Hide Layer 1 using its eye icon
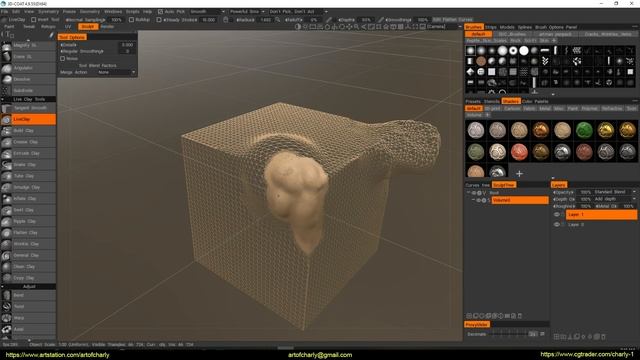 pyautogui.click(x=556, y=214)
